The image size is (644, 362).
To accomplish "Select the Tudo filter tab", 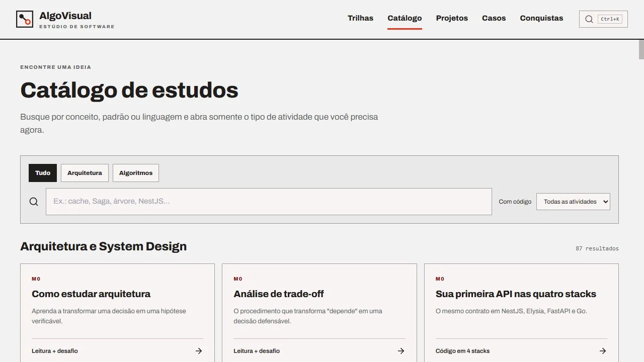I will (x=43, y=173).
